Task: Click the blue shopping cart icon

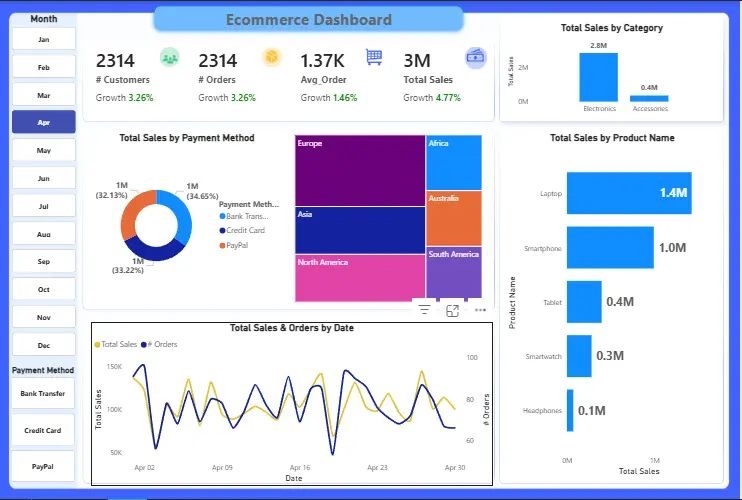Action: point(374,57)
